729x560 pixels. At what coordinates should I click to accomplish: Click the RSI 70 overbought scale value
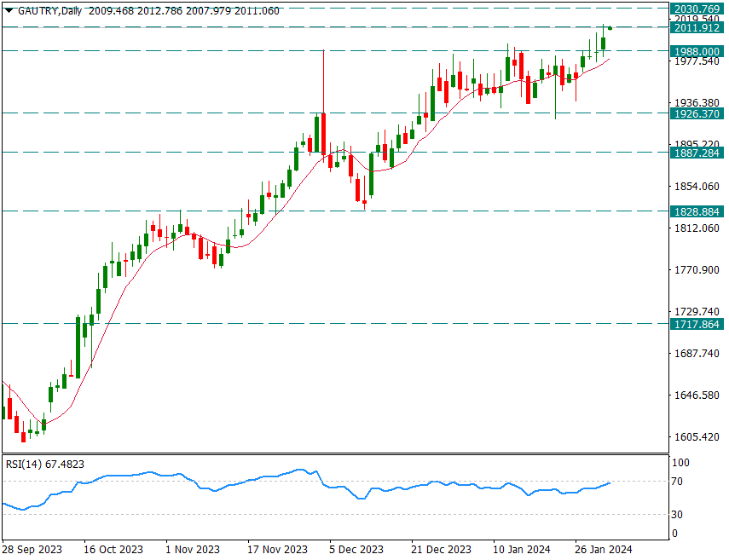tap(677, 482)
